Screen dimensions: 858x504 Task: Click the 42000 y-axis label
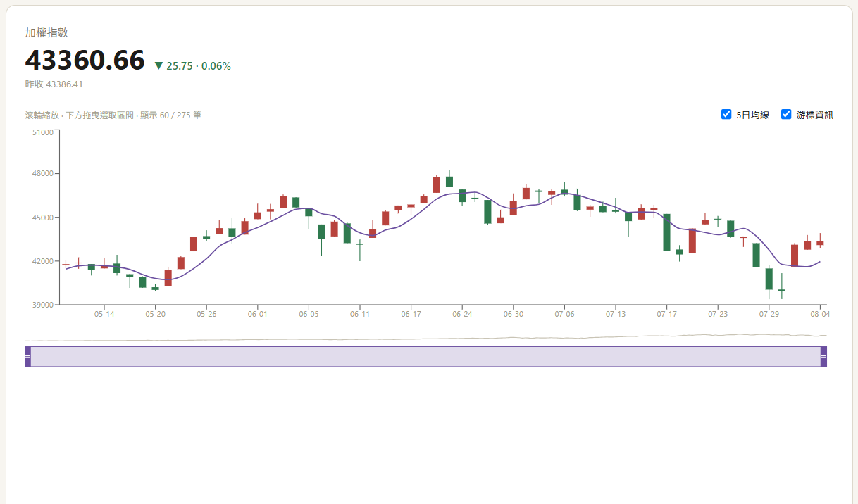(43, 261)
